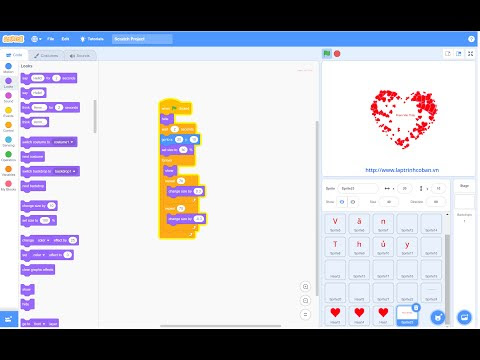
Task: Stop the project with the red button
Action: pyautogui.click(x=337, y=54)
